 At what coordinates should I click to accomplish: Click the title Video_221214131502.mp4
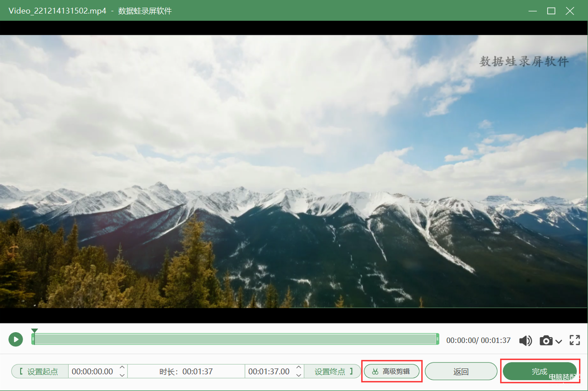[x=58, y=11]
